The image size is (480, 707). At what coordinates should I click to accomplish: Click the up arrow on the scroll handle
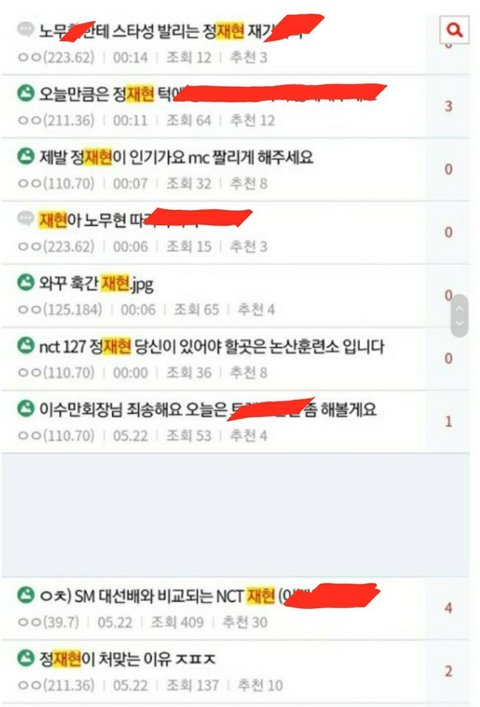pyautogui.click(x=459, y=308)
